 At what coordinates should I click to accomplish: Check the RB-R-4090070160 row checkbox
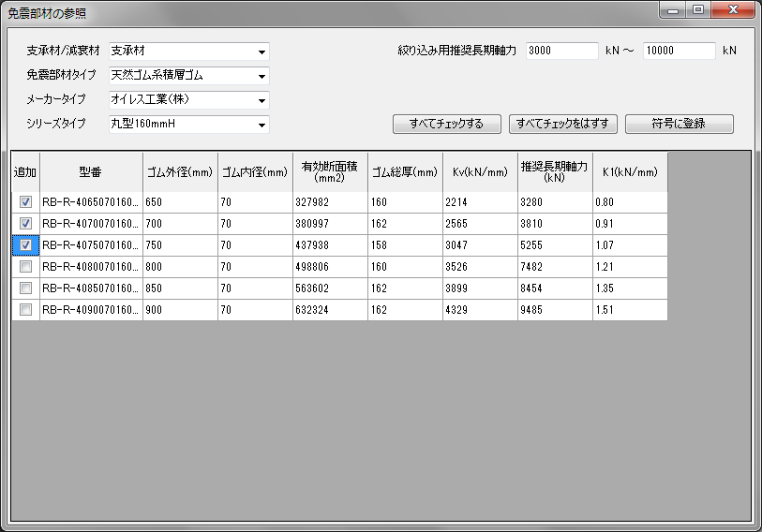25,309
